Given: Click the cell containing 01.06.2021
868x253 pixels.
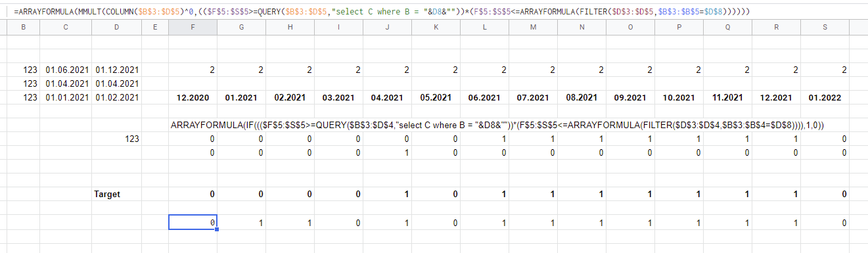Looking at the screenshot, I should [x=66, y=70].
